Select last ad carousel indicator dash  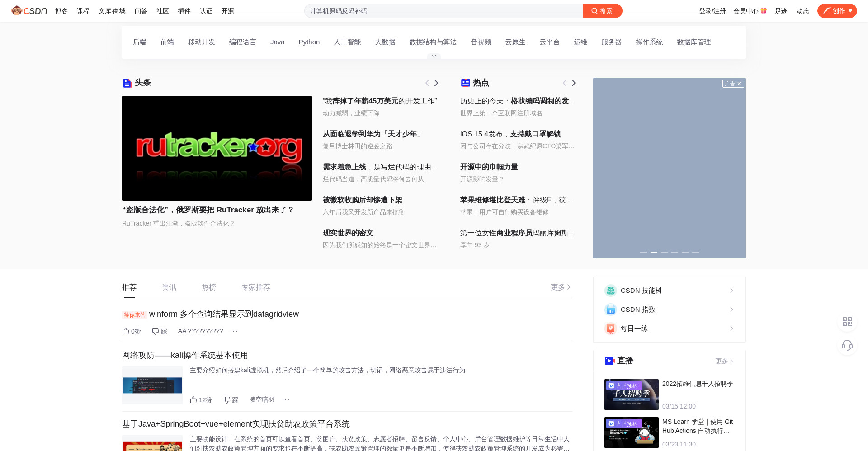695,253
